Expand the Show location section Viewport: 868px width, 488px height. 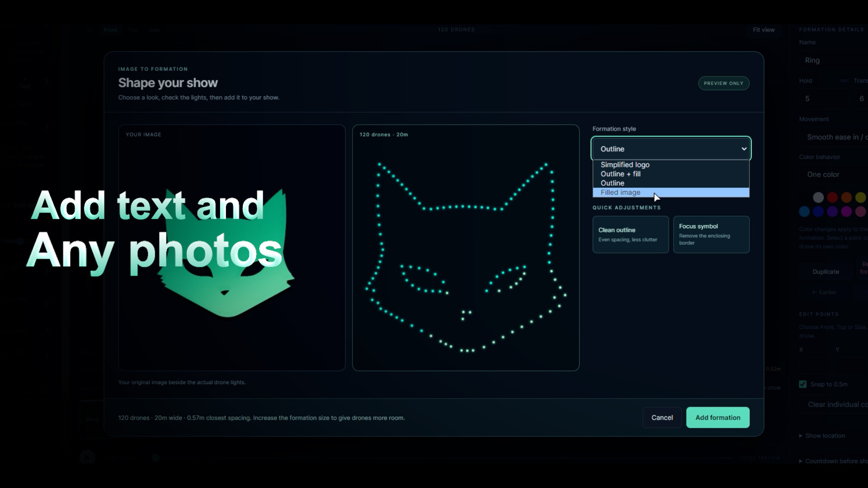pos(822,436)
